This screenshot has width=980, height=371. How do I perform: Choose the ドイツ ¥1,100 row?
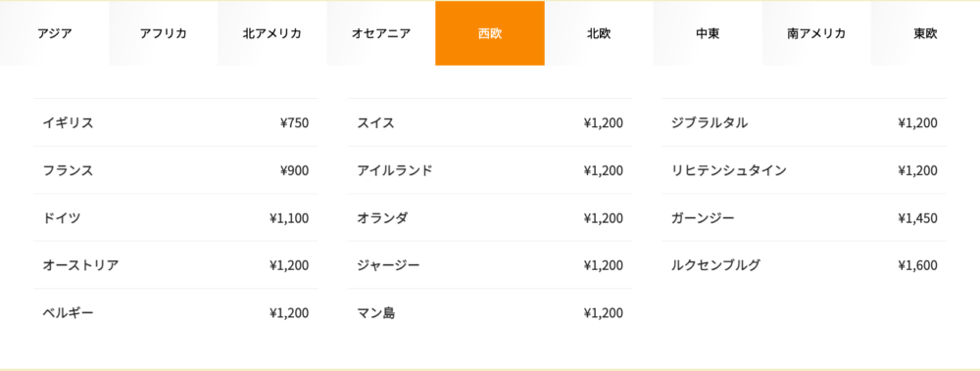pos(175,217)
